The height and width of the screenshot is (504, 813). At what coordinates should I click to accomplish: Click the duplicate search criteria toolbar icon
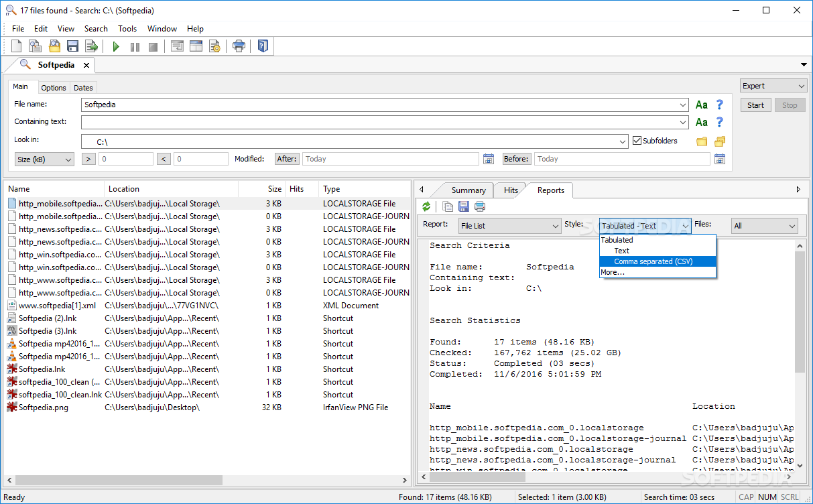[36, 46]
